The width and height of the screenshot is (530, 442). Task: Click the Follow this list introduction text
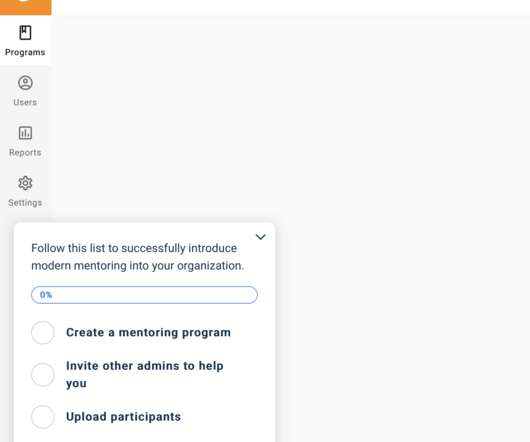[x=138, y=257]
